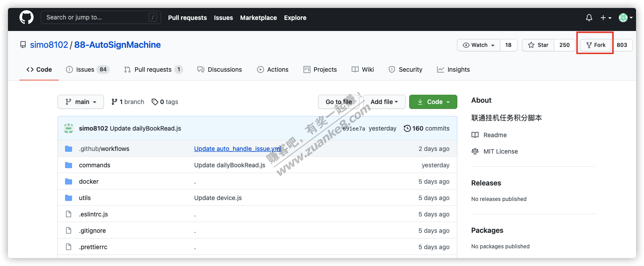Open the main branch selector
Screen dimensions: 644x266
coord(80,102)
